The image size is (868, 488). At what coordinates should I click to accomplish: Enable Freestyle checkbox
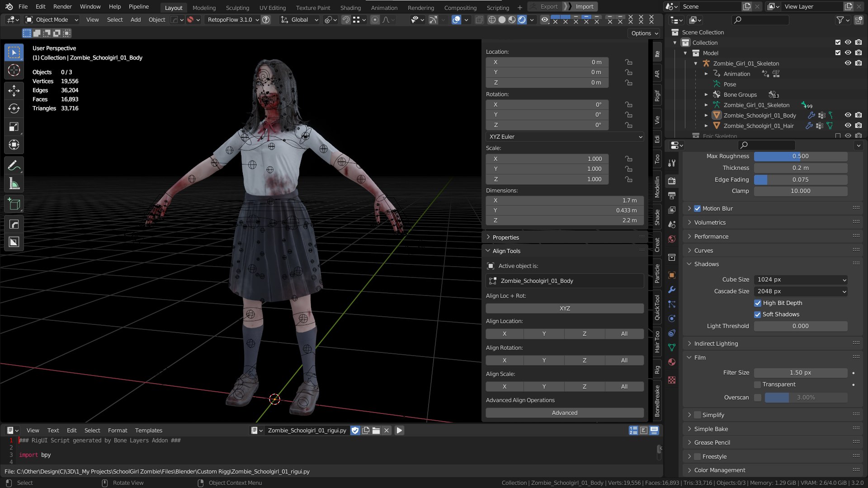[697, 457]
